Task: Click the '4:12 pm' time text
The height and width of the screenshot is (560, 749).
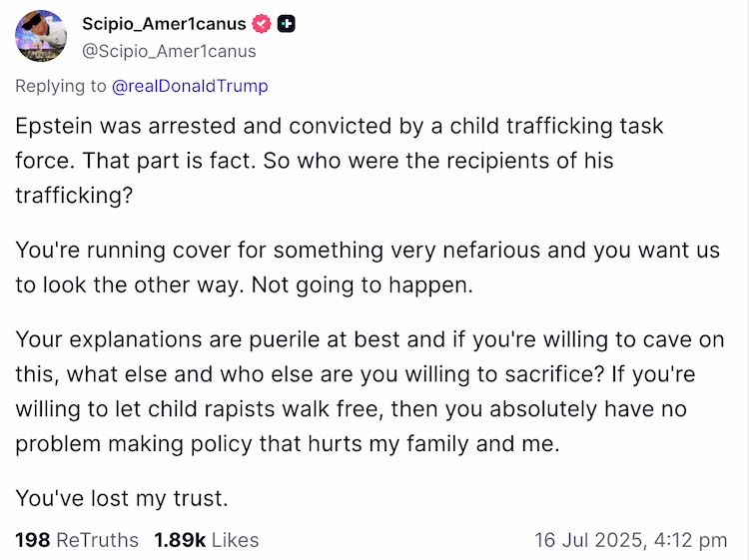Action: coord(690,540)
